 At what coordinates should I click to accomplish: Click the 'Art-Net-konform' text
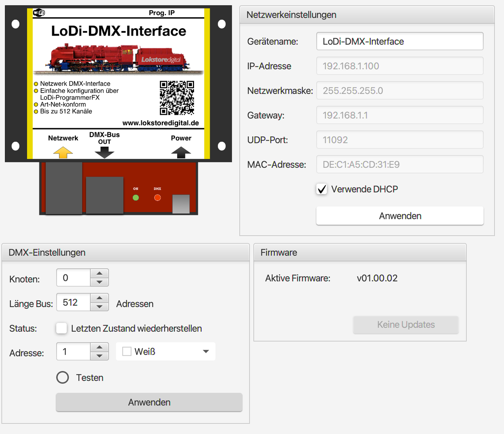tap(63, 104)
